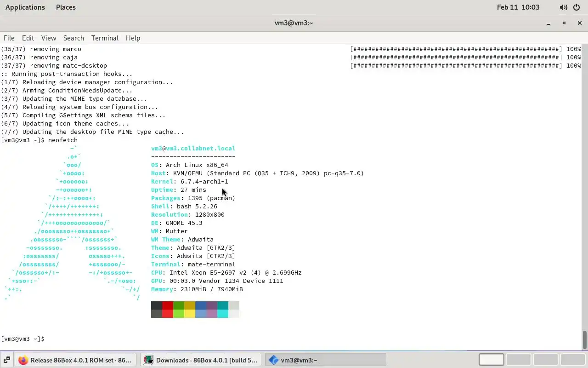This screenshot has width=588, height=368.
Task: Click 'vm3.collabnet.local' hostname text
Action: click(x=201, y=149)
